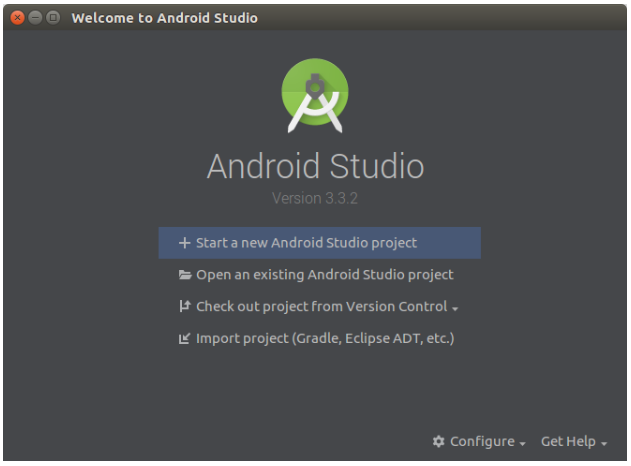Choose Open an existing Android Studio project
The image size is (631, 466).
[324, 275]
